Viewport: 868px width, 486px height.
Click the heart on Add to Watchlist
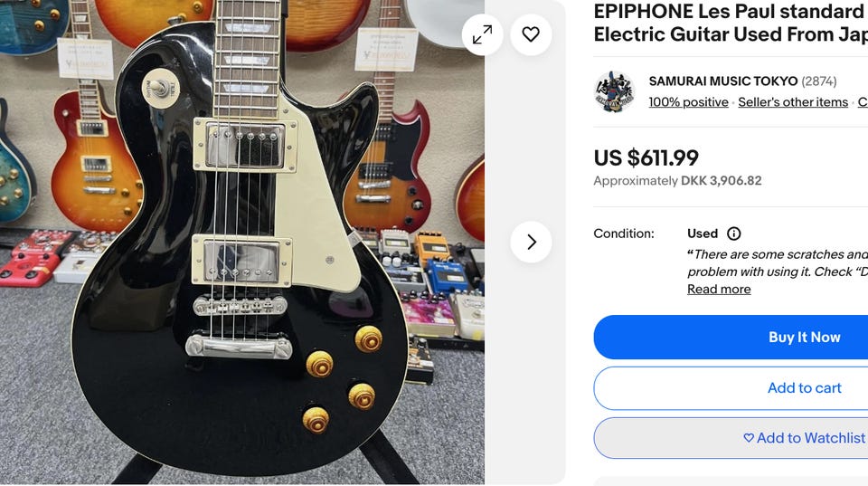[x=749, y=438]
